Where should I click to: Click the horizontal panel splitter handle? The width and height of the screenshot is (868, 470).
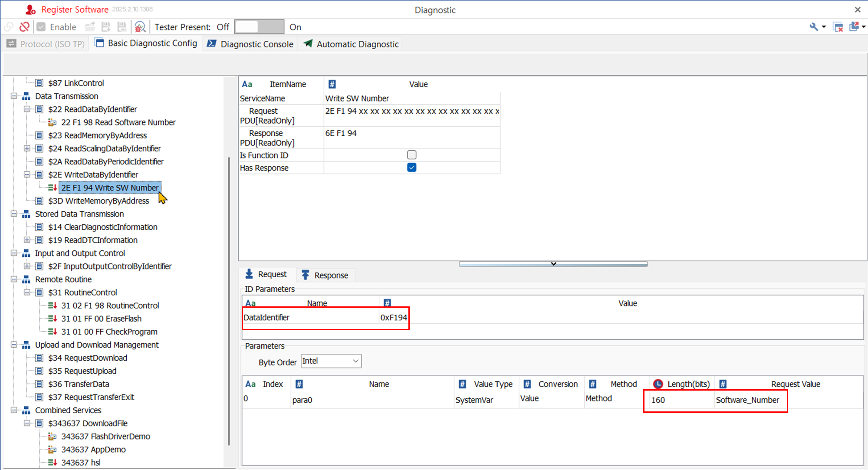point(553,264)
